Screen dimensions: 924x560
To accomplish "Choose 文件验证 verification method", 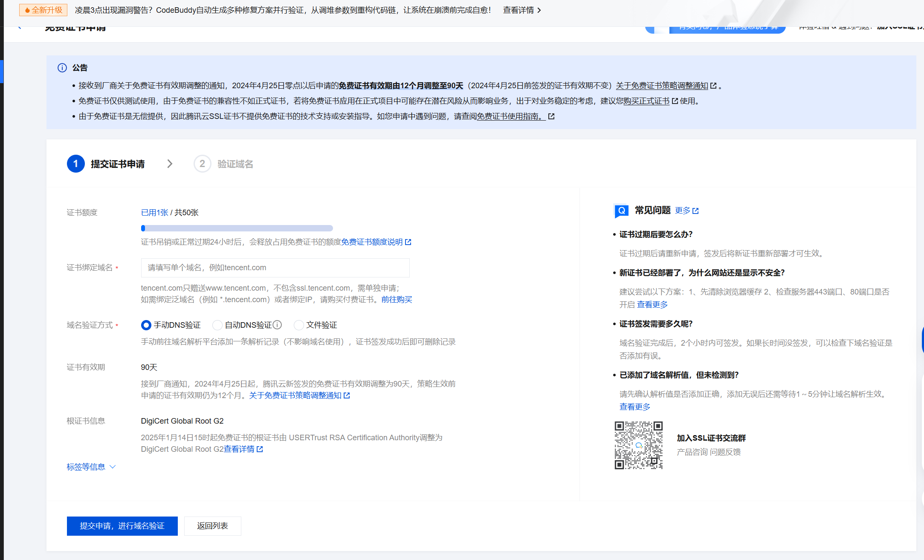I will point(299,325).
